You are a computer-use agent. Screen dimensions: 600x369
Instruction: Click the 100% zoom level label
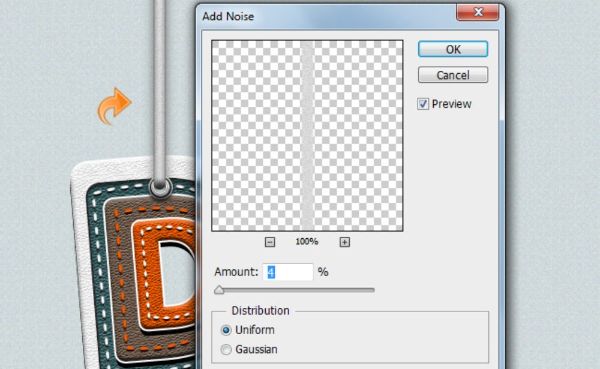(307, 242)
